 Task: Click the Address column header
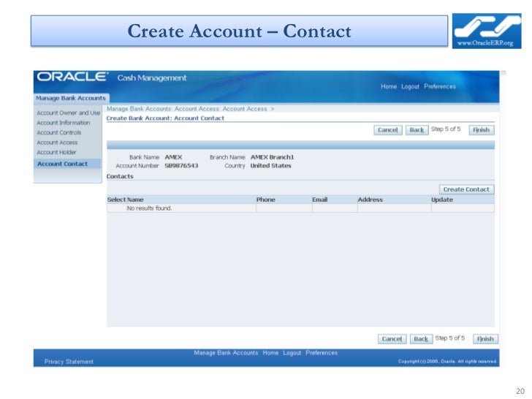tap(370, 199)
